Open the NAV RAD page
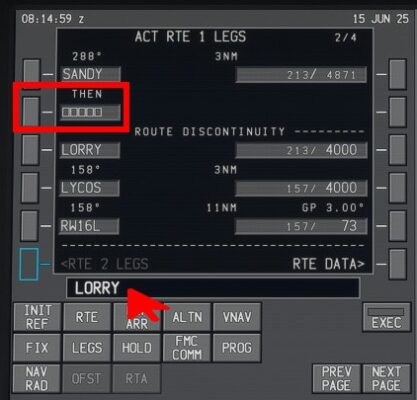Viewport: 417px width, 400px height. [37, 379]
